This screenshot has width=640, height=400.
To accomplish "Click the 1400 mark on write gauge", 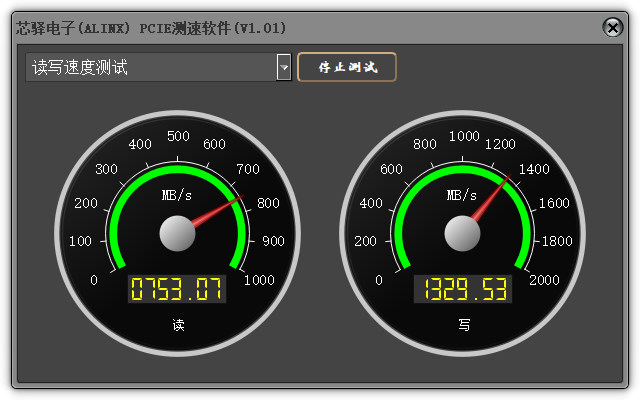I will click(534, 169).
